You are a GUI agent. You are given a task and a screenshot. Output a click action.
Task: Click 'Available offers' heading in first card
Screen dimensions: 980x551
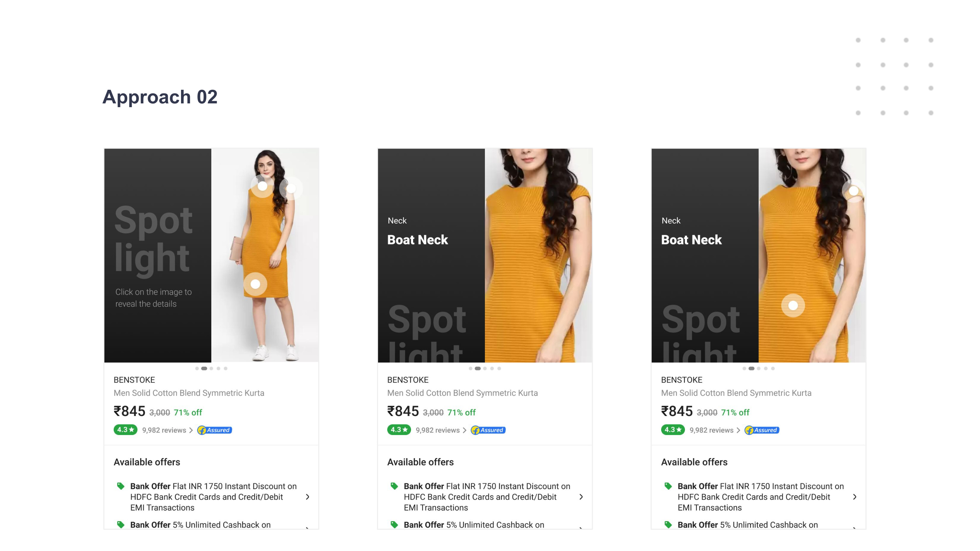tap(147, 462)
